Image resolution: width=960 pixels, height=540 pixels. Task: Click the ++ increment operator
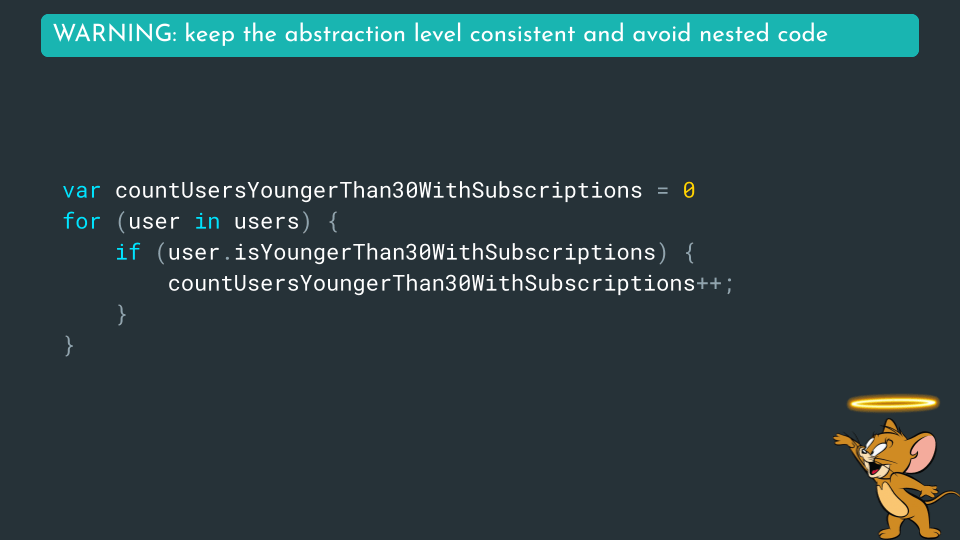(x=709, y=283)
